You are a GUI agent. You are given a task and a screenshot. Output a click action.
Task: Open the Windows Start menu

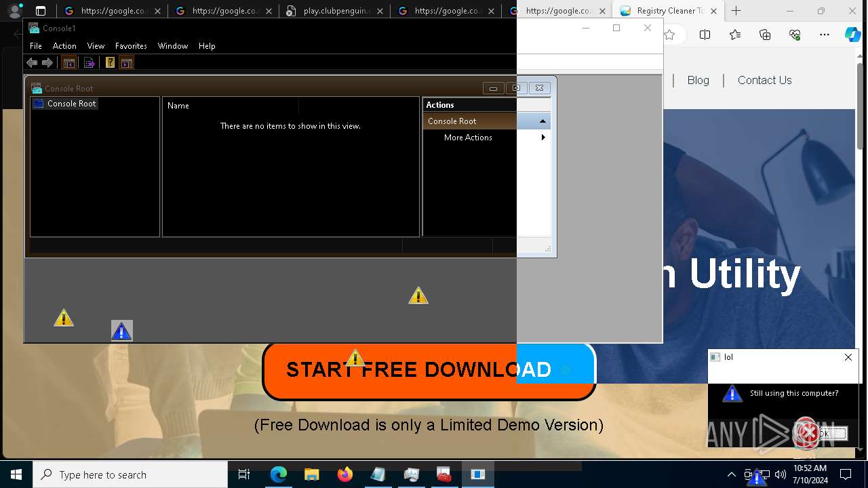(16, 474)
